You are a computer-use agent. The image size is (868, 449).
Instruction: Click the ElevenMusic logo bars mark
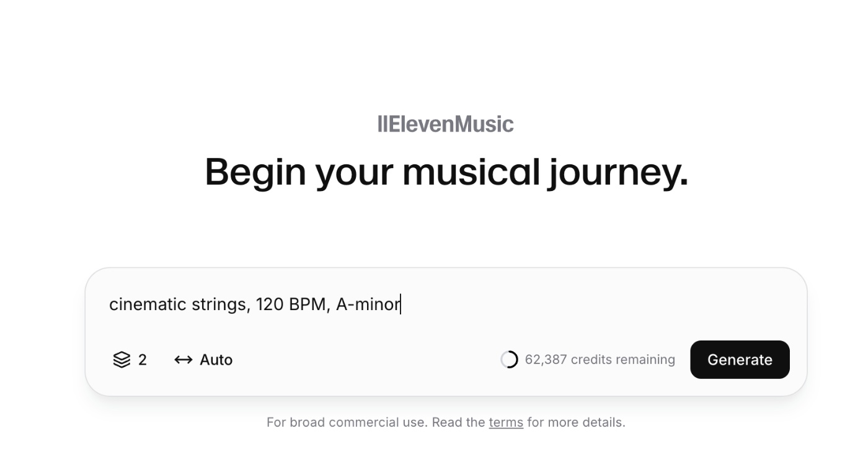(382, 124)
